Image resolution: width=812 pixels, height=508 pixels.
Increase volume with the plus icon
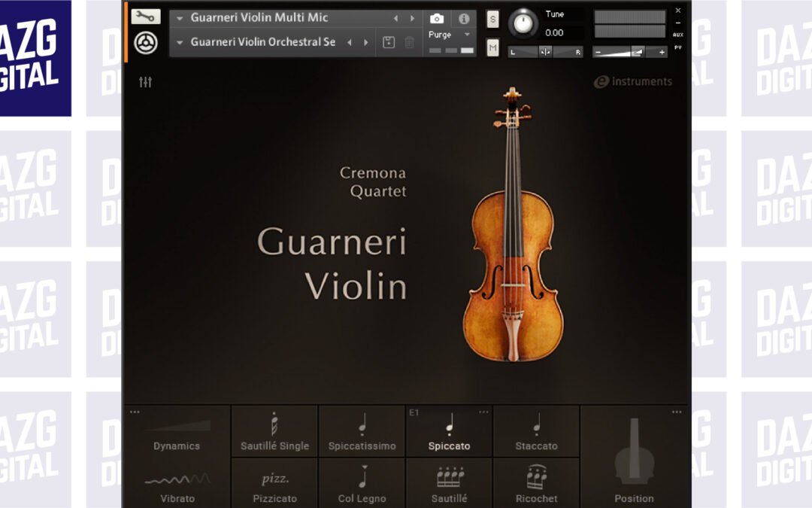pyautogui.click(x=662, y=52)
